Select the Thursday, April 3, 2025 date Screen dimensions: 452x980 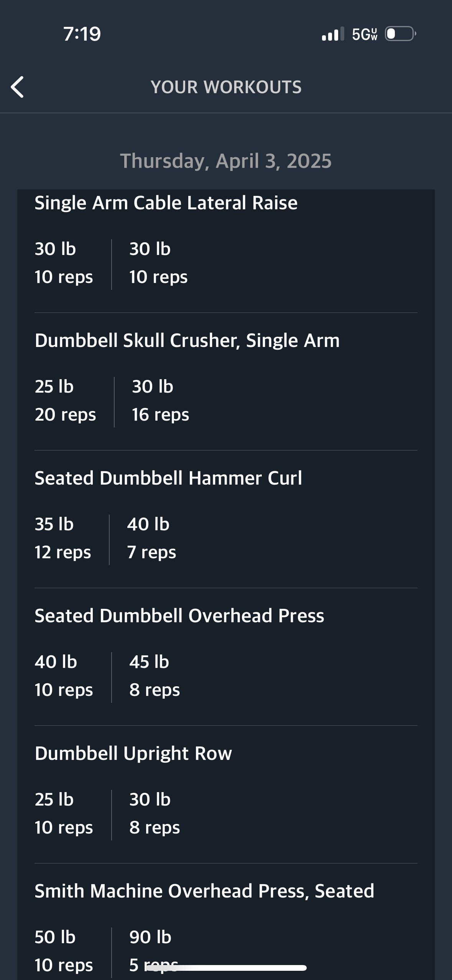pyautogui.click(x=226, y=161)
